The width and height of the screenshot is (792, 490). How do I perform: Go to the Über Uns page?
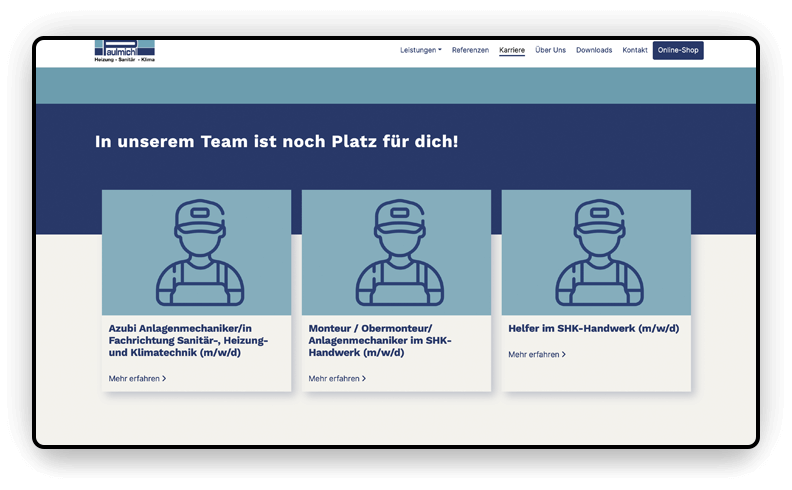(550, 50)
